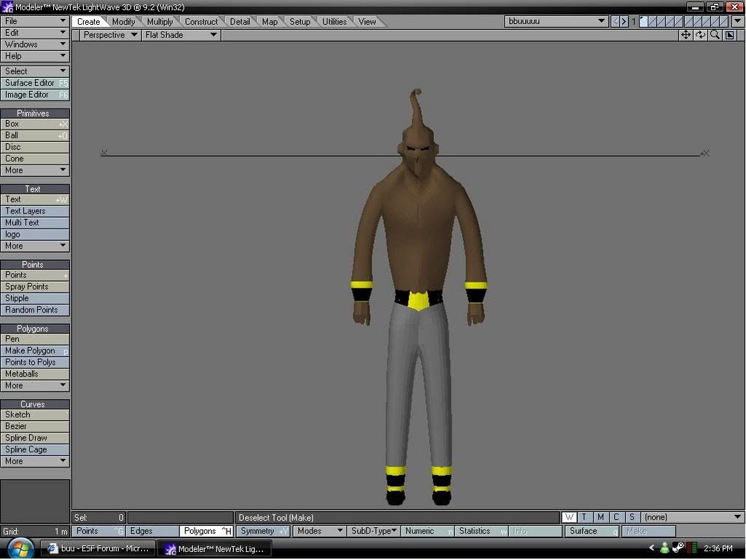Image resolution: width=746 pixels, height=560 pixels.
Task: Click the viewport maximize toggle icon
Action: [729, 35]
